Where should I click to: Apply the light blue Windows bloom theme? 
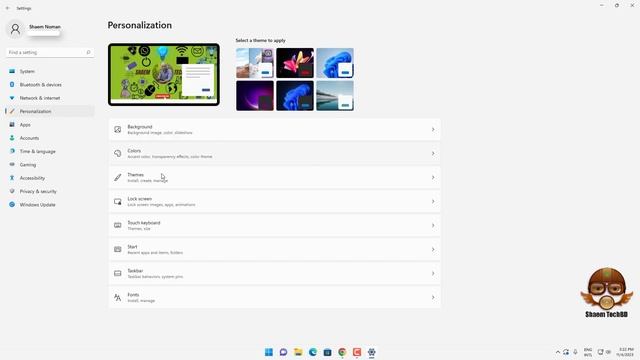(335, 63)
